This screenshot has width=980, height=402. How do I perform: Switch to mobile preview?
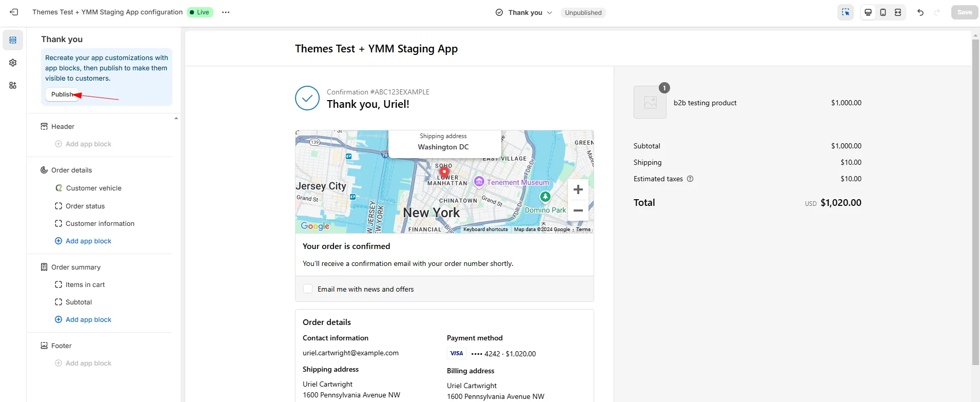(x=883, y=12)
